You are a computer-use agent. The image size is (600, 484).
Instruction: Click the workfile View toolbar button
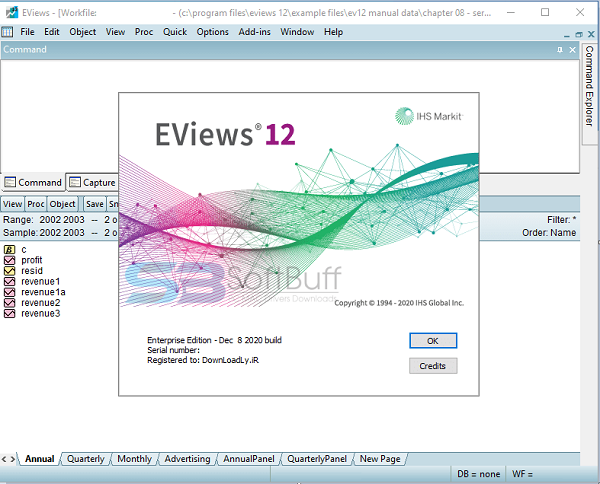pos(13,204)
